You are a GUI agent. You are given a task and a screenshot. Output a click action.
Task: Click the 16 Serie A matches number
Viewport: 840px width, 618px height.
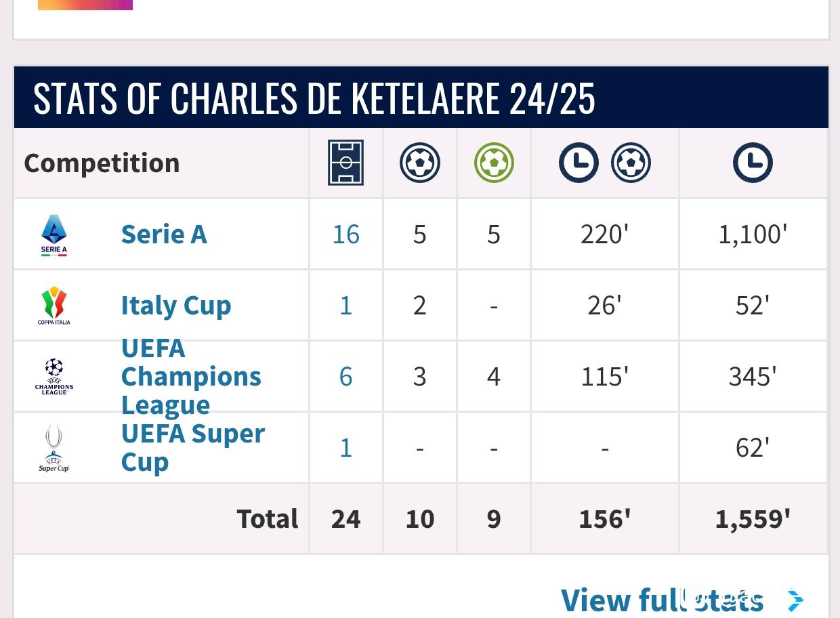[x=345, y=234]
